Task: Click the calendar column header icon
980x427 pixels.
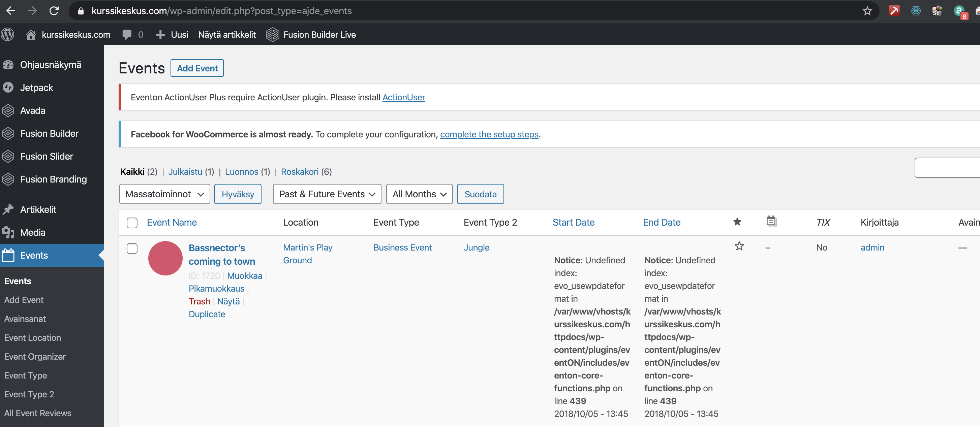Action: tap(771, 221)
